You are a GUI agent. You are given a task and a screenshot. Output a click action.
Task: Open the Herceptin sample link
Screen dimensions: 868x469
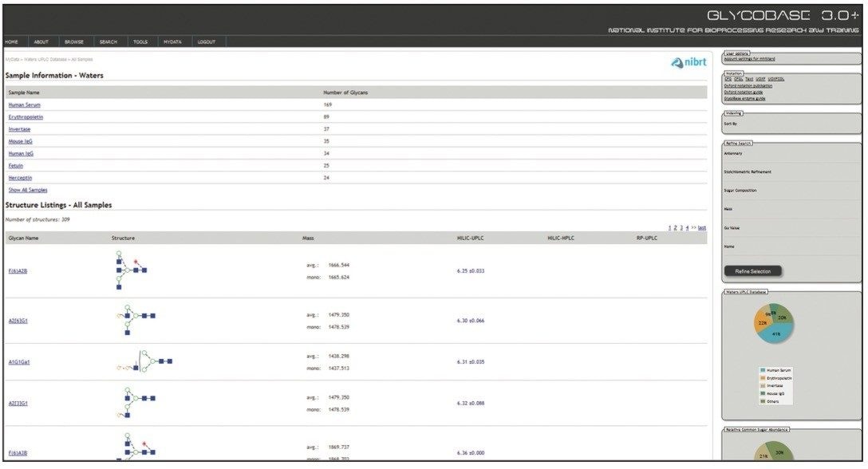click(x=20, y=179)
